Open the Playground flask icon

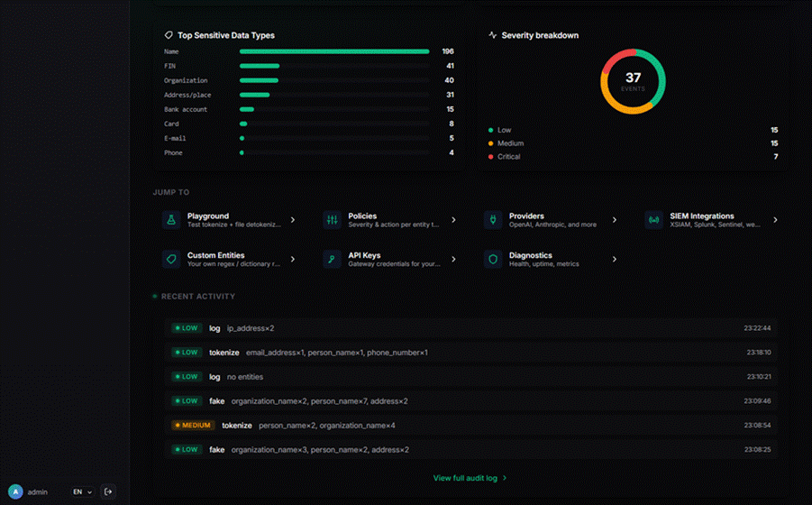171,220
